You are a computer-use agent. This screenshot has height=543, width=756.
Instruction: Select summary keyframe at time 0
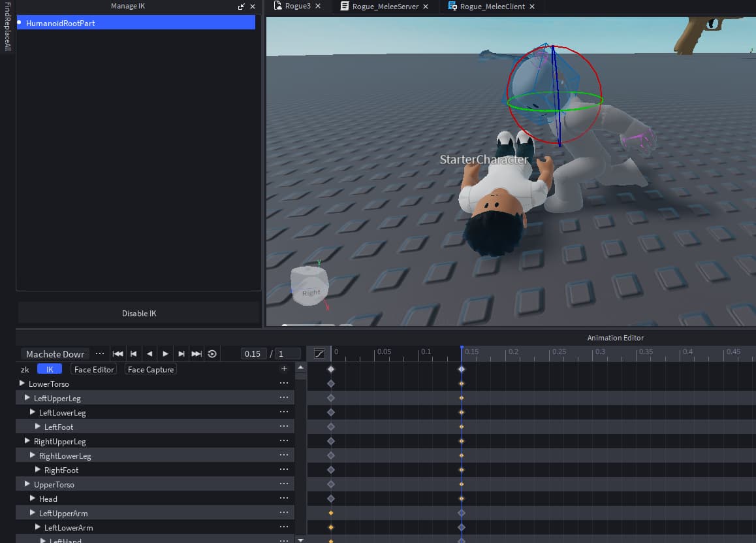[x=331, y=369]
